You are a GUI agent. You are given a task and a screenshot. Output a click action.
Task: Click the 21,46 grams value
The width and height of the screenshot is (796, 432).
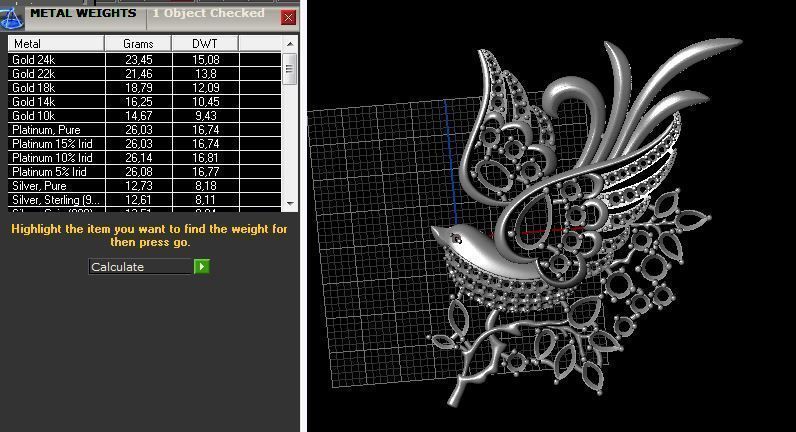point(139,74)
